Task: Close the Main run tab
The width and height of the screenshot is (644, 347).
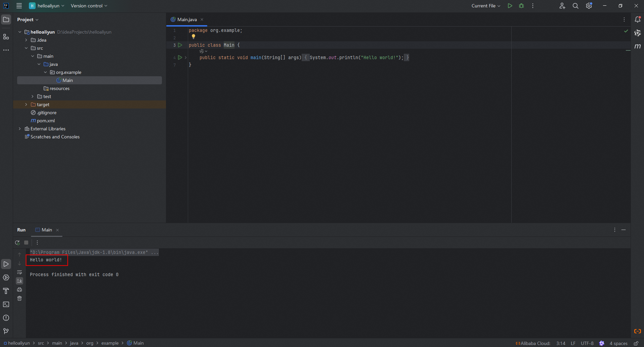Action: [57, 230]
